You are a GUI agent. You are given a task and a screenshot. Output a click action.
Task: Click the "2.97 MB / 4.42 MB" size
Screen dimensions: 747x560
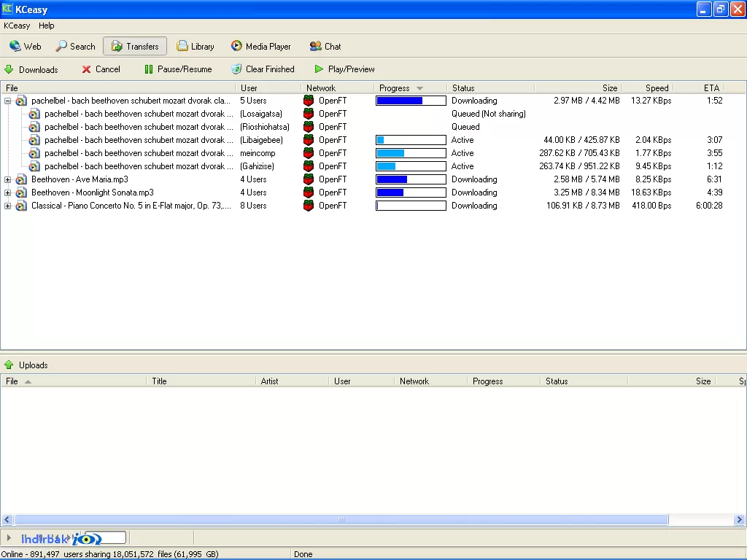point(587,101)
